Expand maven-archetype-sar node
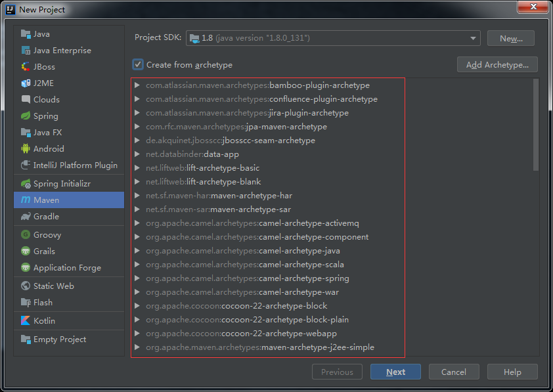 137,209
